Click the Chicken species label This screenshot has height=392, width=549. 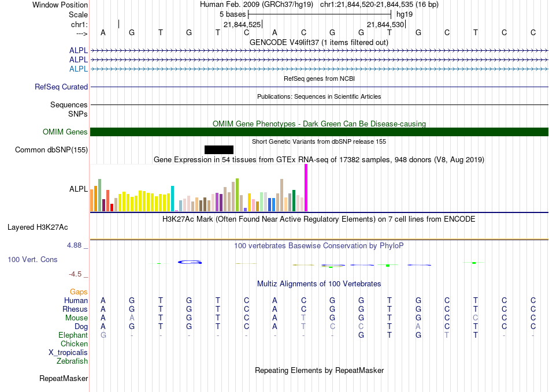point(74,344)
